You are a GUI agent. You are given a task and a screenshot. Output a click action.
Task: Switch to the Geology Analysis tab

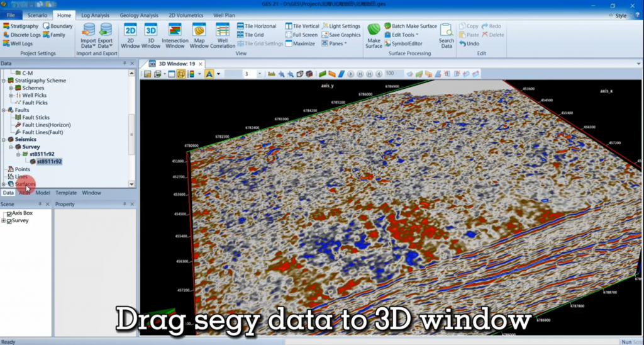pyautogui.click(x=139, y=15)
